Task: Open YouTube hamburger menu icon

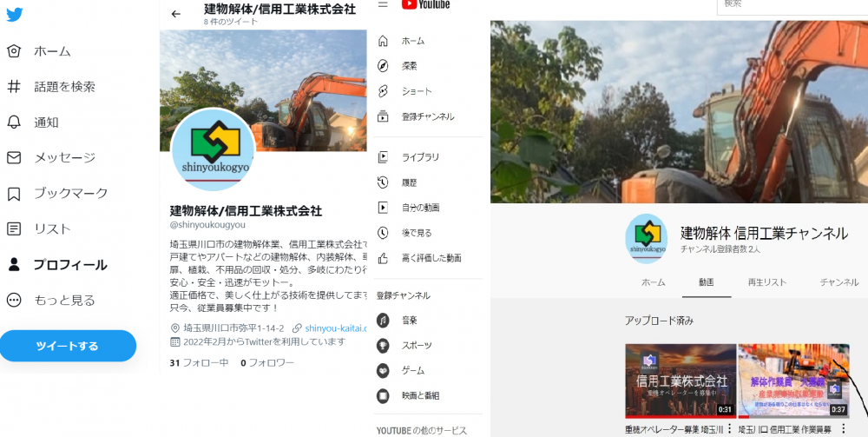Action: point(383,3)
